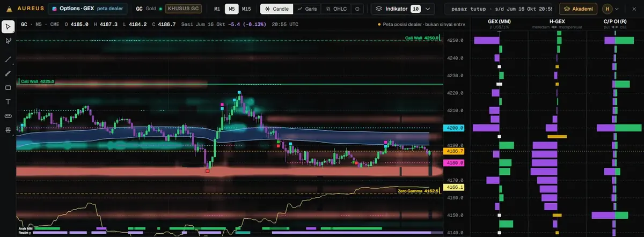Select the text annotation tool
The width and height of the screenshot is (644, 237).
coord(8,101)
